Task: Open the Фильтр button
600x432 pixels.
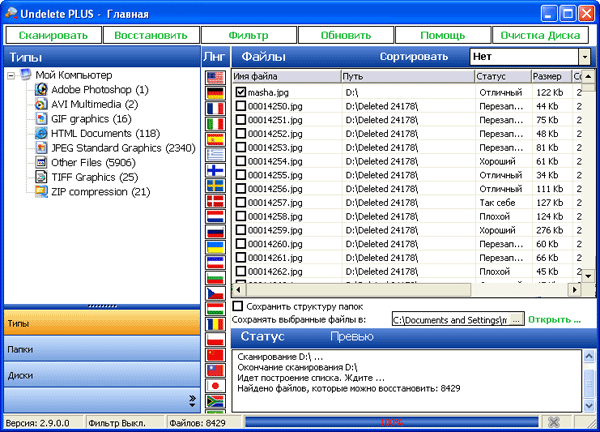Action: click(x=248, y=35)
